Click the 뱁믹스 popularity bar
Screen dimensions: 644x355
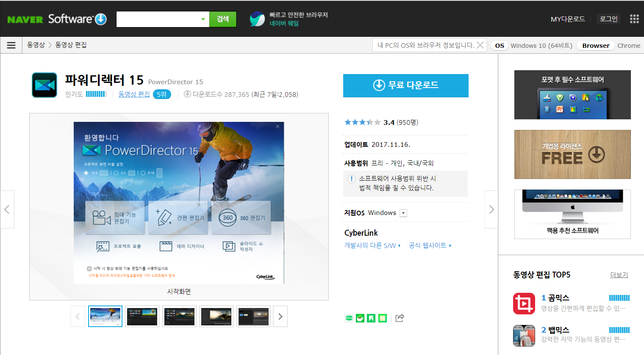click(619, 330)
